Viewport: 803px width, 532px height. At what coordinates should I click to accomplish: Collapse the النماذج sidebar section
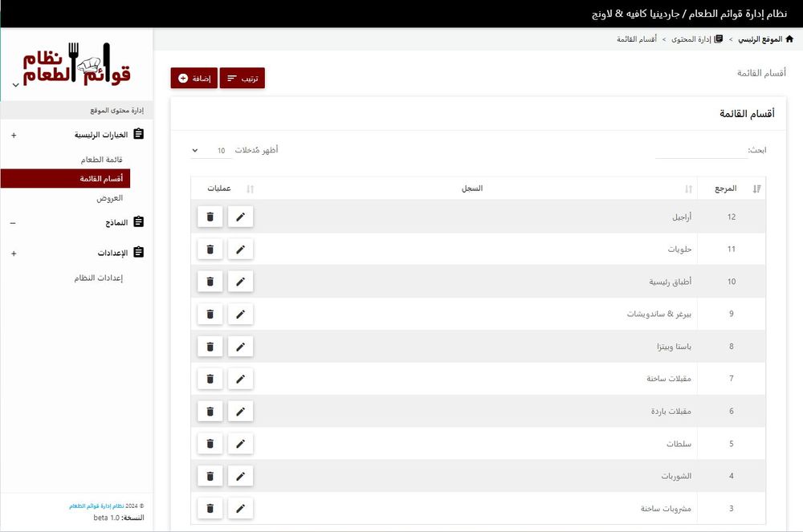[14, 222]
